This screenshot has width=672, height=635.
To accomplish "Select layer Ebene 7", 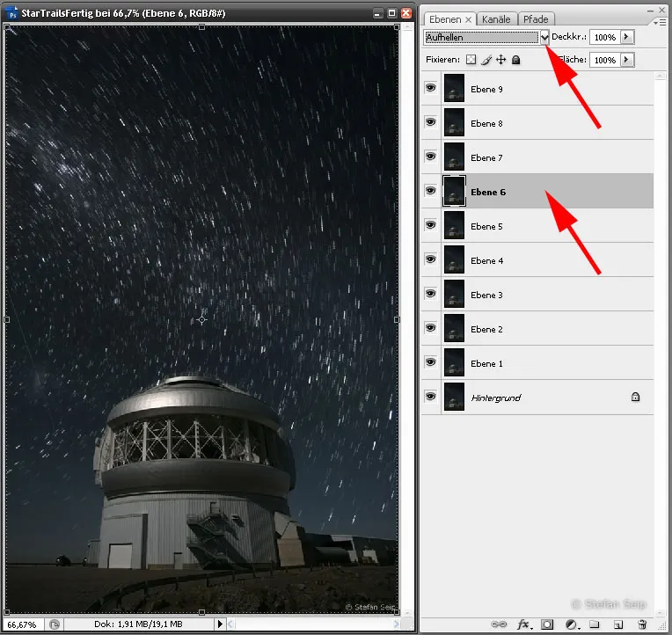I will (537, 157).
